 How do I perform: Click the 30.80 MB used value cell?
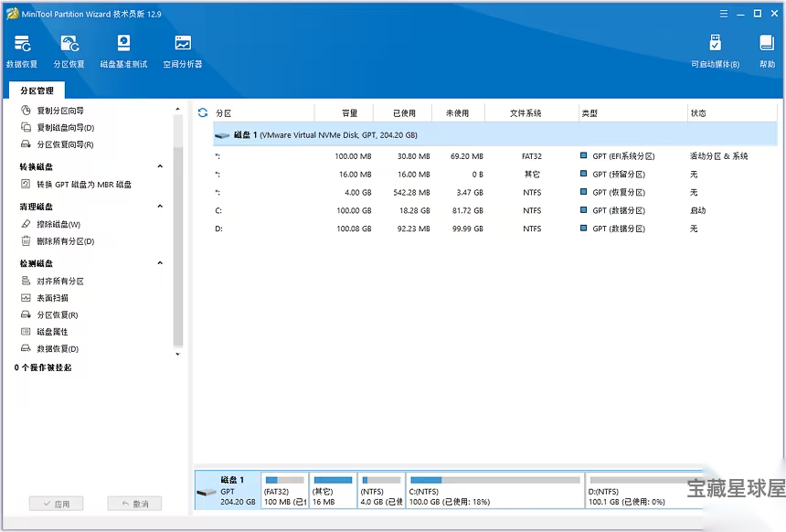pyautogui.click(x=413, y=156)
